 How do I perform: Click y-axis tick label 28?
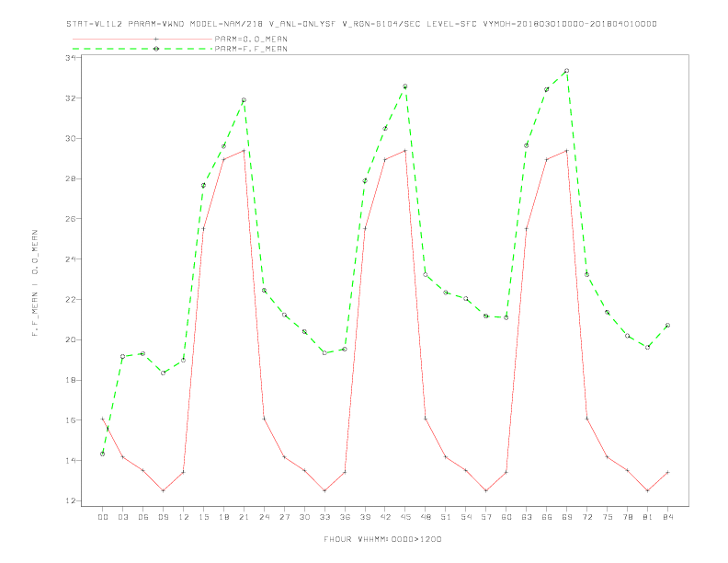point(71,178)
